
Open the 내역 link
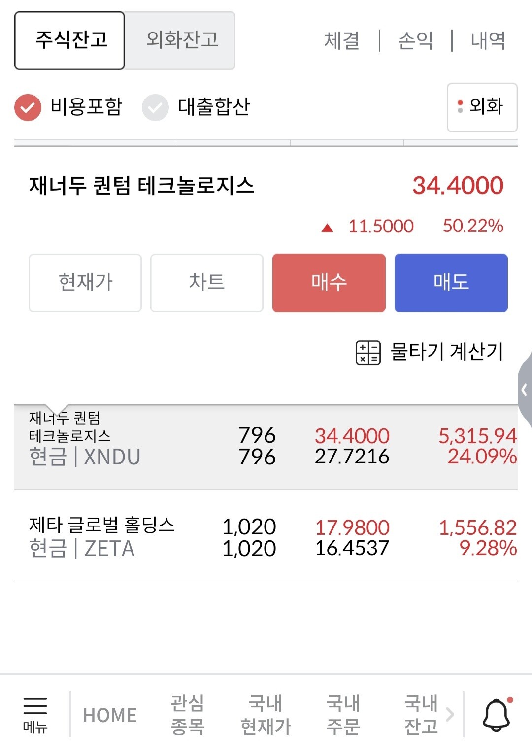488,40
